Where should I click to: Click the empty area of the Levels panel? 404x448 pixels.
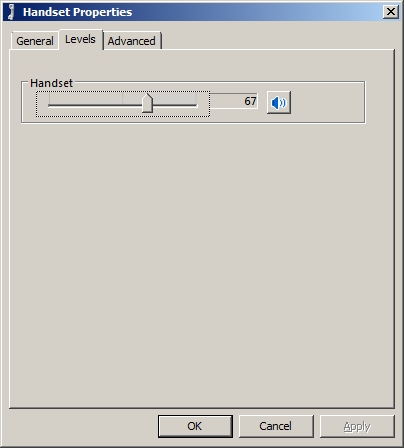pos(202,263)
